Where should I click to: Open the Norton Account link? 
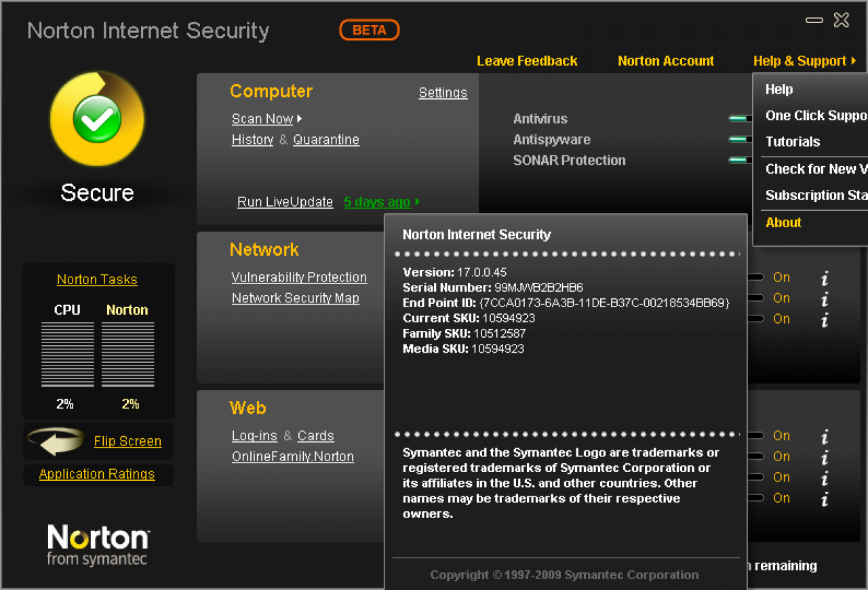pos(666,61)
